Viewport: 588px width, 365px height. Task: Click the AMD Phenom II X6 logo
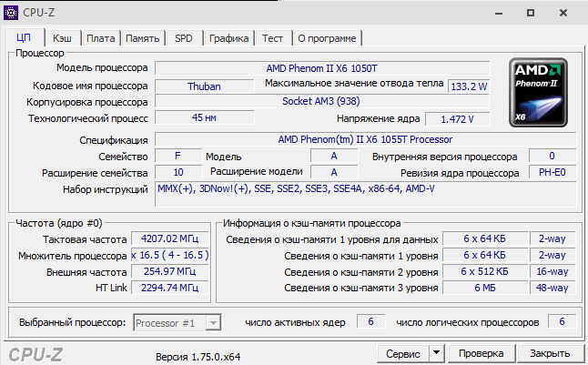538,93
